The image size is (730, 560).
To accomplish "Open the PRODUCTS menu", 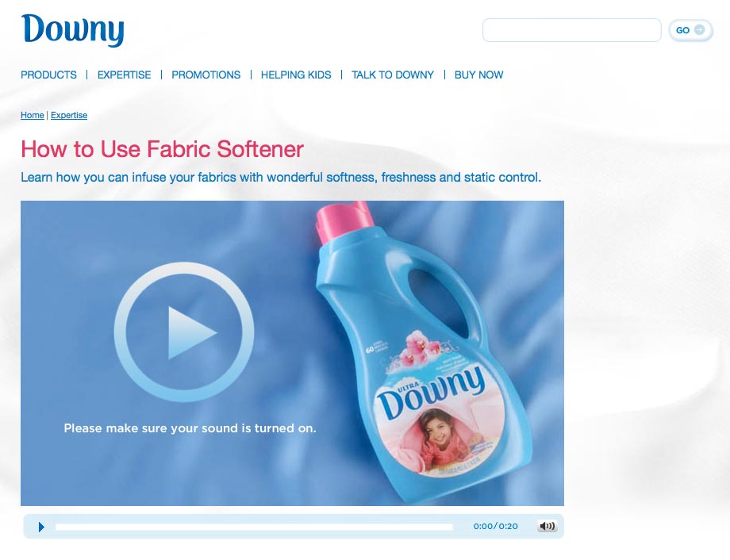I will [x=49, y=75].
